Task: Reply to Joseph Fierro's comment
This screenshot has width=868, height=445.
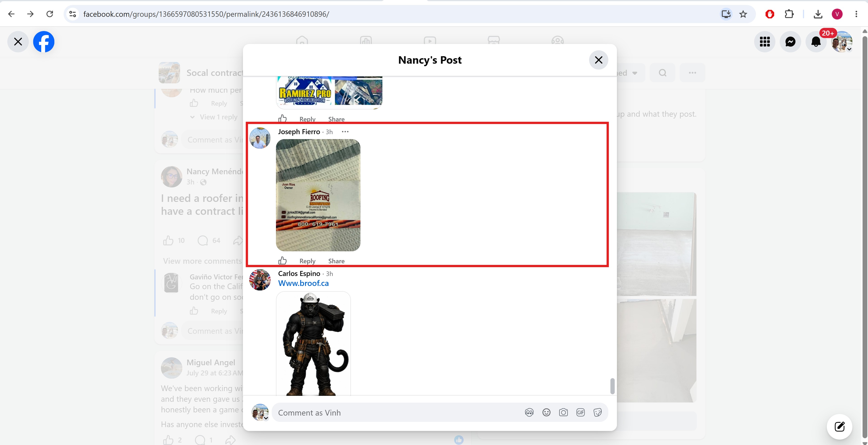Action: (307, 261)
